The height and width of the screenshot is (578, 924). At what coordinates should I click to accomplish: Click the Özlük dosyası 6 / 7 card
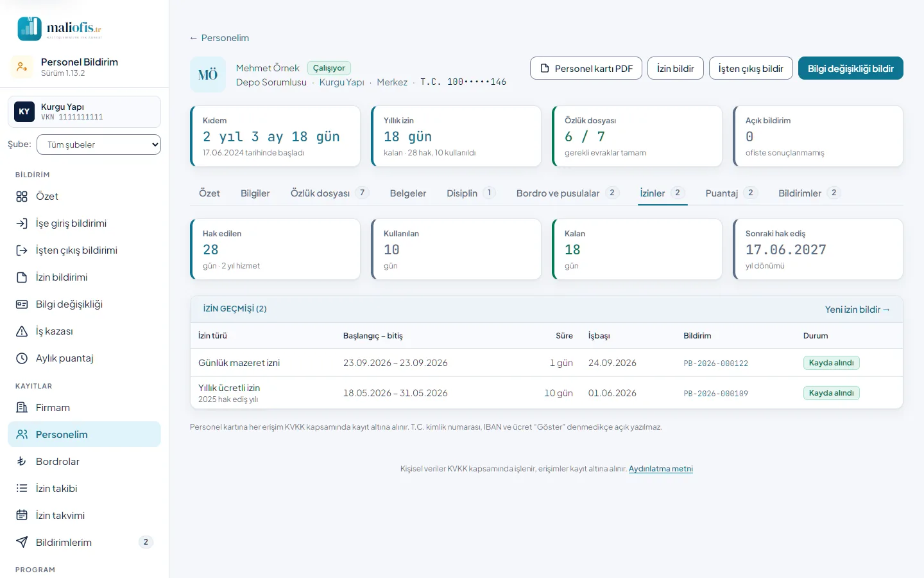[x=637, y=136]
